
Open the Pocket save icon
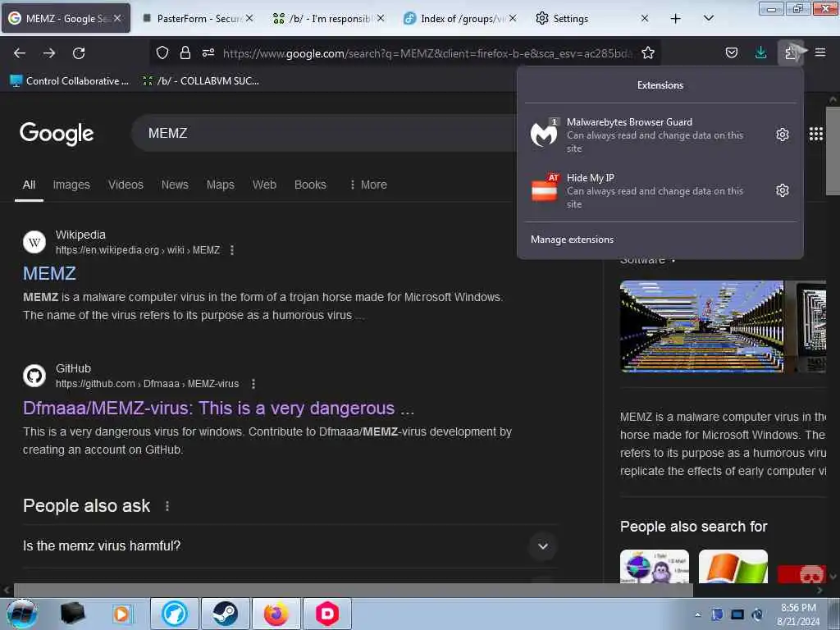(x=732, y=52)
